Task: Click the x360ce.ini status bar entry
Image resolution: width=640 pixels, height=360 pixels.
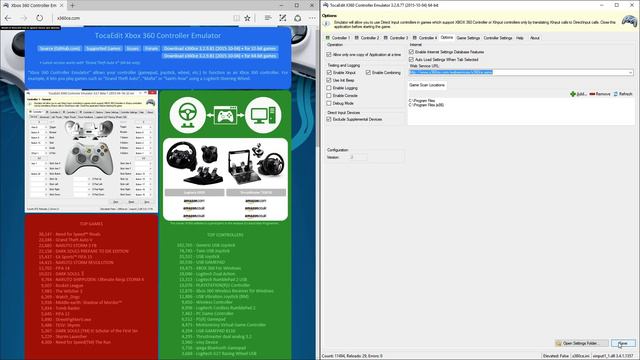Action: (x=580, y=356)
